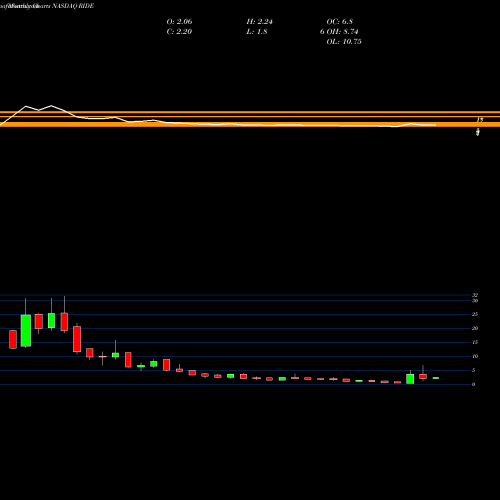Click the 5 price axis label
Viewport: 500px width, 500px height.
click(474, 370)
